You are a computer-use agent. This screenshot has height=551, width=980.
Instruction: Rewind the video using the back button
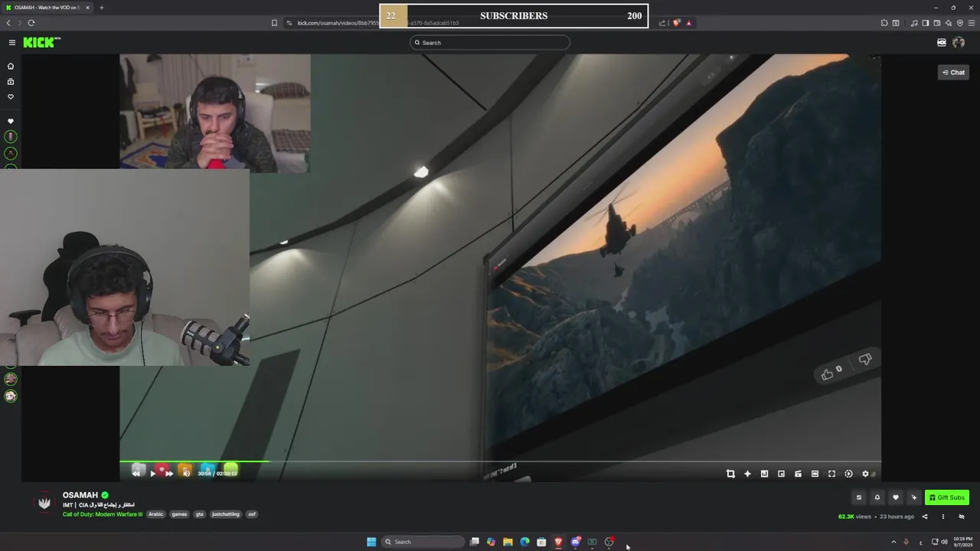pyautogui.click(x=136, y=474)
